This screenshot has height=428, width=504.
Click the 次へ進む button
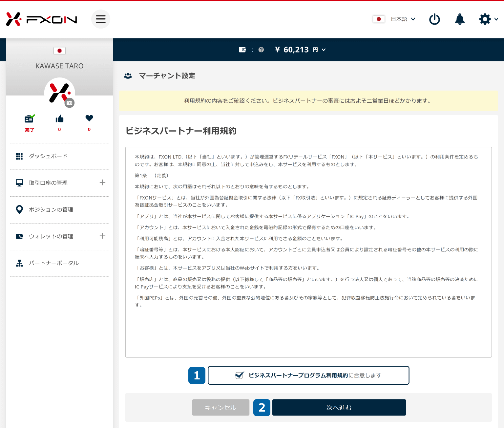pos(339,407)
